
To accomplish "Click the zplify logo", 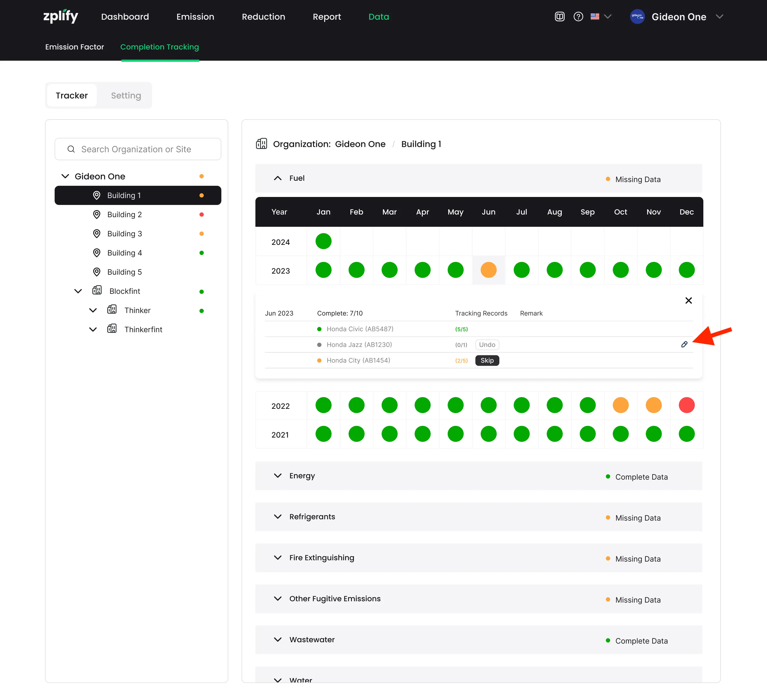I will pyautogui.click(x=60, y=16).
